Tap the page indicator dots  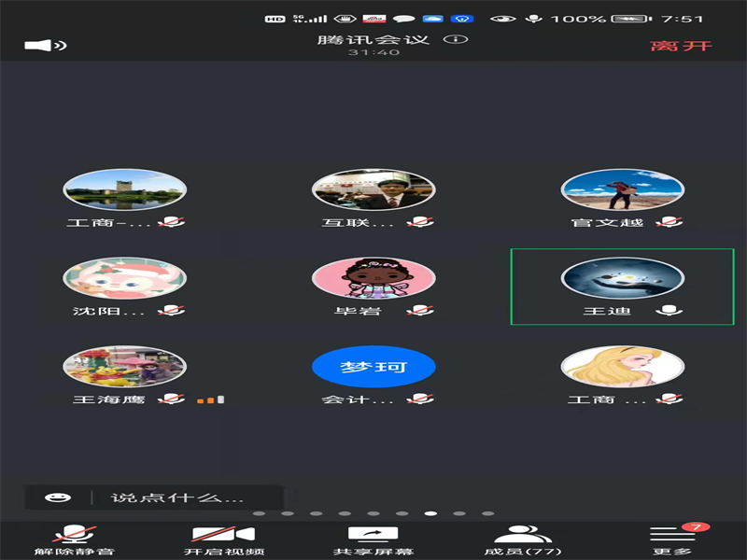coord(373,512)
